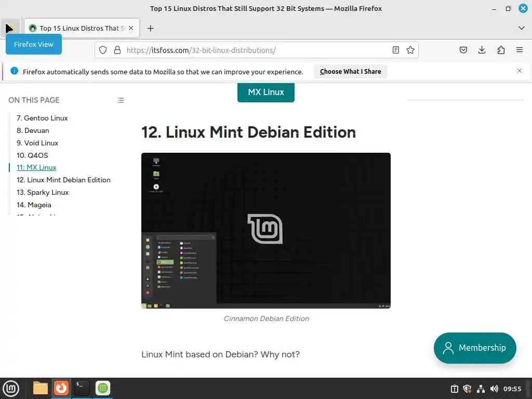
Task: Open the Downloads panel arrow icon
Action: point(482,50)
